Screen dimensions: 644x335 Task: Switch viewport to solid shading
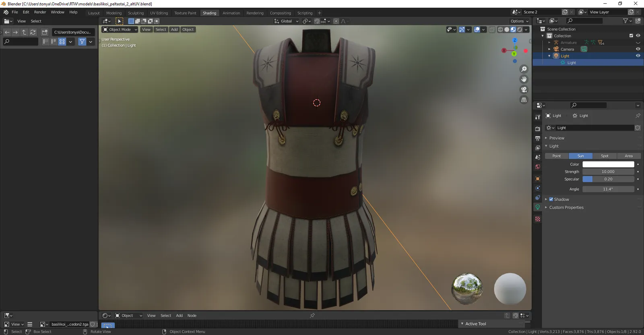pyautogui.click(x=507, y=29)
